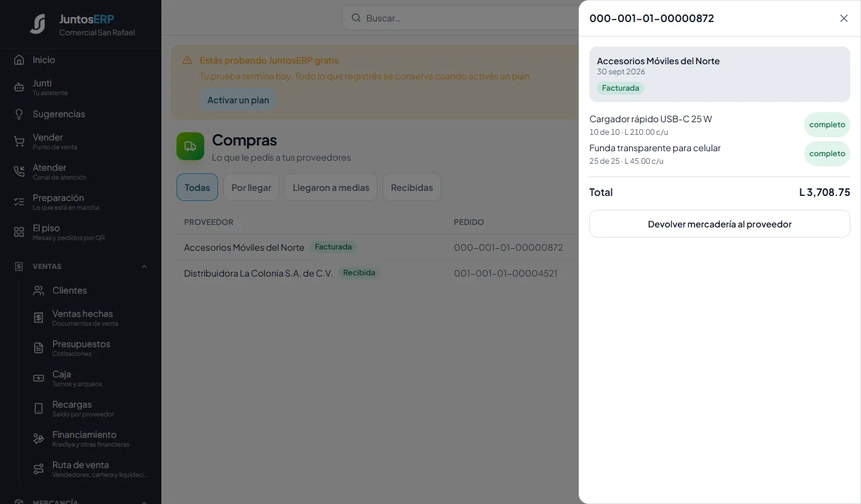Click the trial warning triangle icon
Image resolution: width=861 pixels, height=504 pixels.
(187, 60)
